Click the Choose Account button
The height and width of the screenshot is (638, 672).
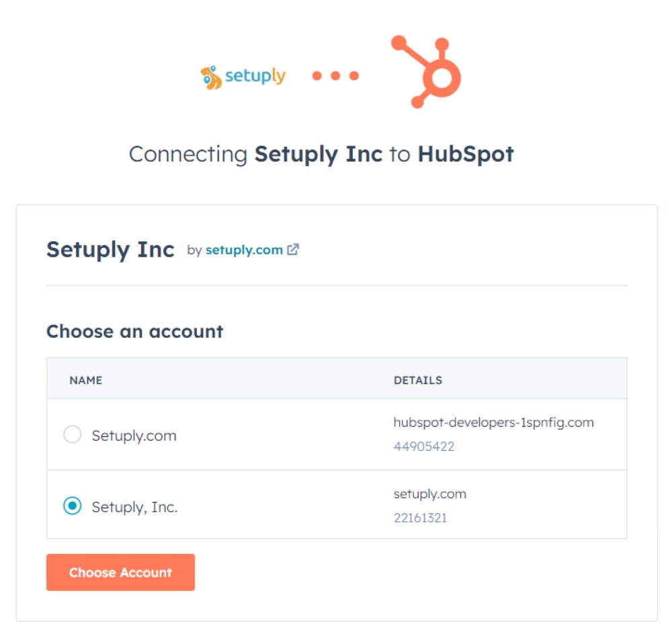point(120,572)
